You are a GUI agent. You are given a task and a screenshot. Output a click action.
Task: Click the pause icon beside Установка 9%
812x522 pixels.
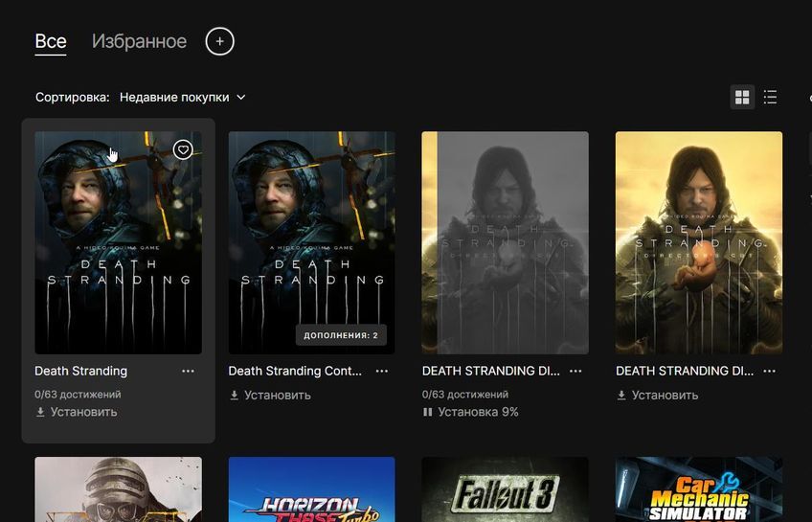(427, 412)
